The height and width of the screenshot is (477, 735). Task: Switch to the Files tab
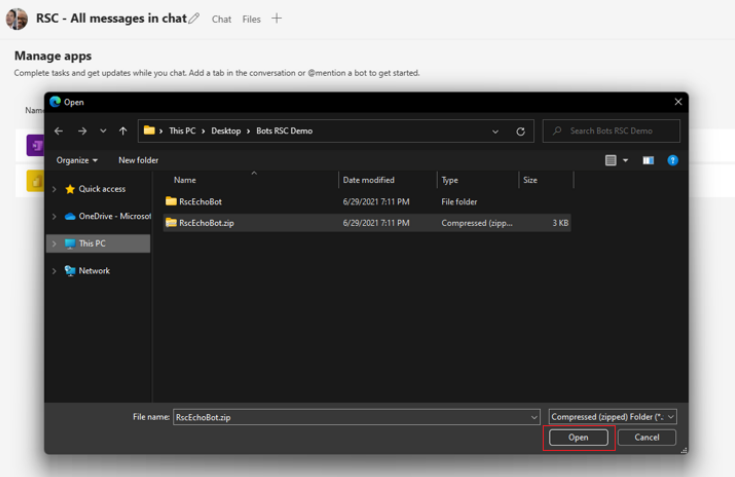tap(251, 19)
